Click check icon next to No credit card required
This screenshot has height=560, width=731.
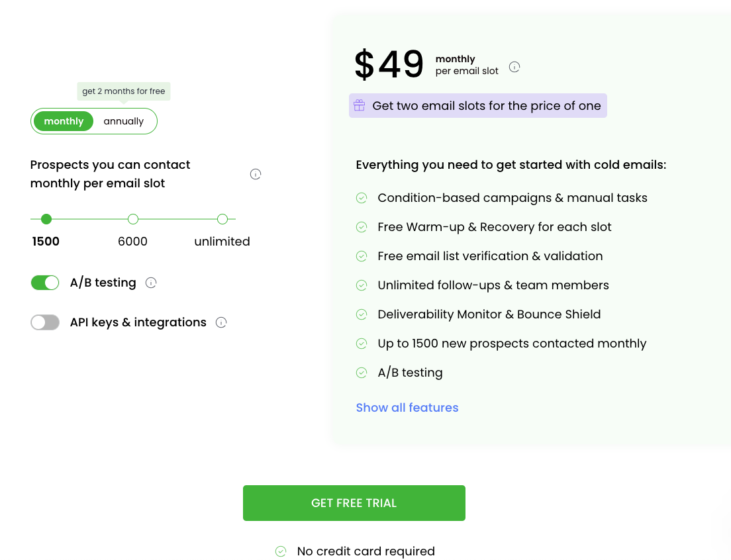click(281, 551)
